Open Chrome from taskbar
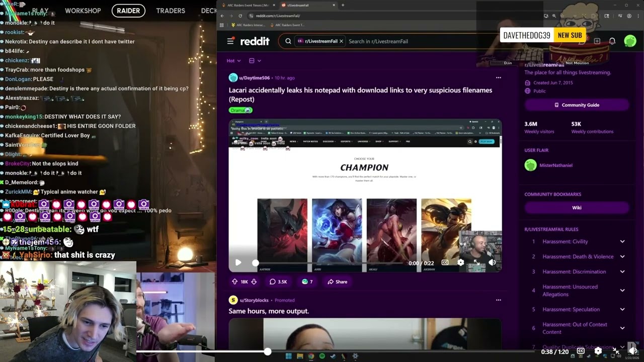This screenshot has width=644, height=362. point(311,356)
